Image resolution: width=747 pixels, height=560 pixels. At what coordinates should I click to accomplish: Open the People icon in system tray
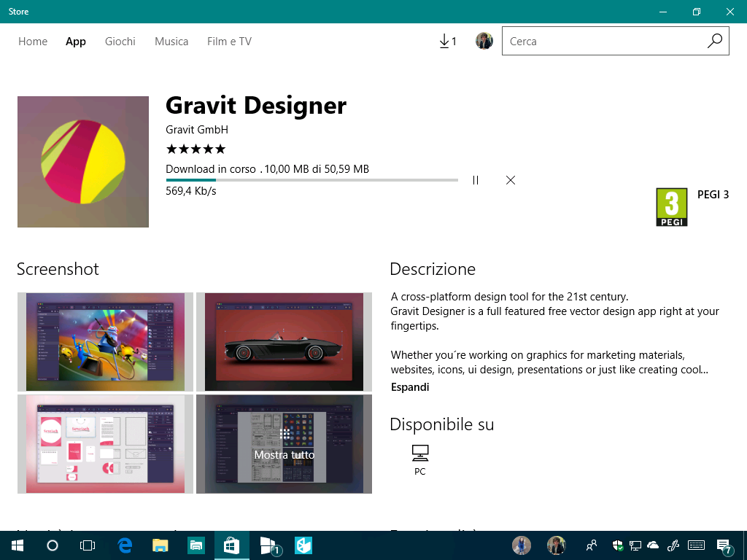[x=592, y=545]
